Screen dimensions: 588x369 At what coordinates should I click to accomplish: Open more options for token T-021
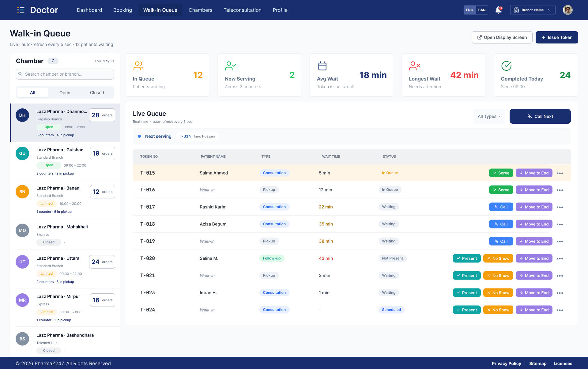coord(560,276)
